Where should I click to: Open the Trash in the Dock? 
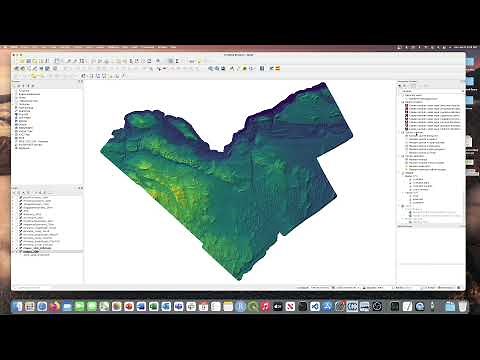click(x=462, y=306)
